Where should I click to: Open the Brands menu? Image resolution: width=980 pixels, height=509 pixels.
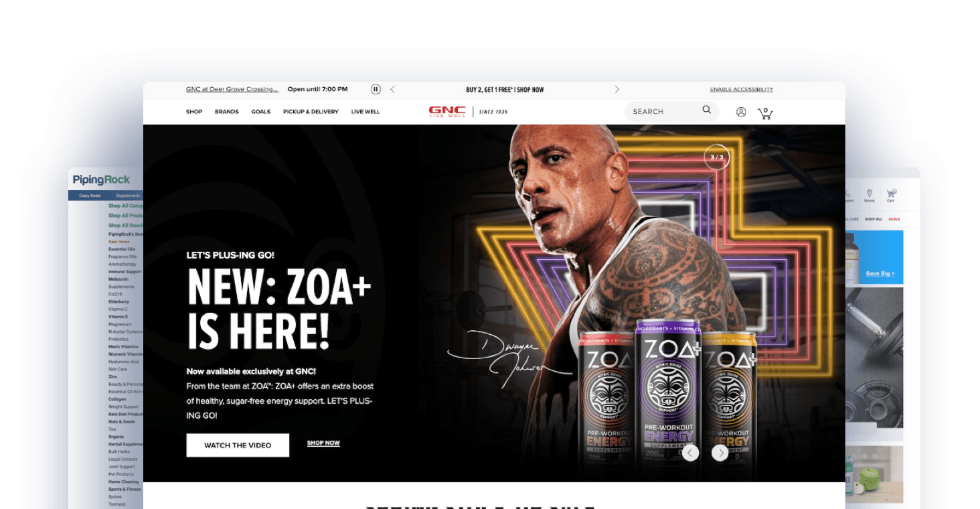pyautogui.click(x=227, y=112)
